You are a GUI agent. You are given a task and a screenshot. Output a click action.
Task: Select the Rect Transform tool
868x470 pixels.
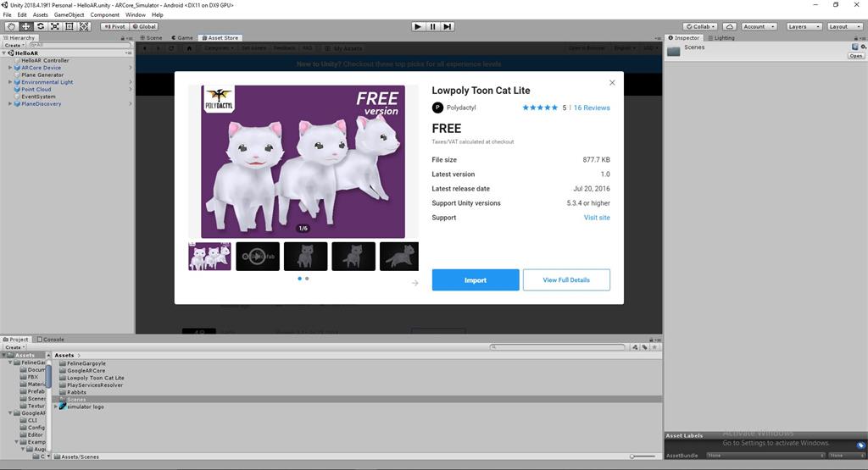tap(70, 26)
